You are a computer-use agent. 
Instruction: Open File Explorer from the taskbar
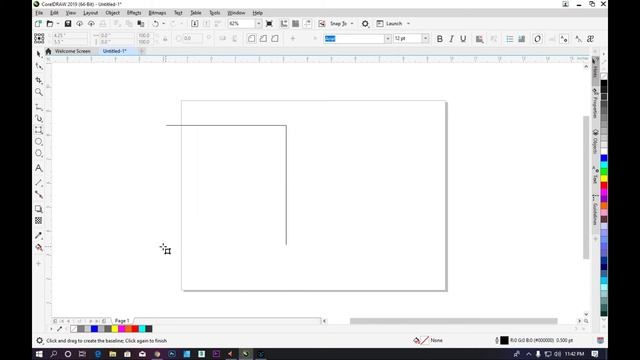(x=113, y=354)
